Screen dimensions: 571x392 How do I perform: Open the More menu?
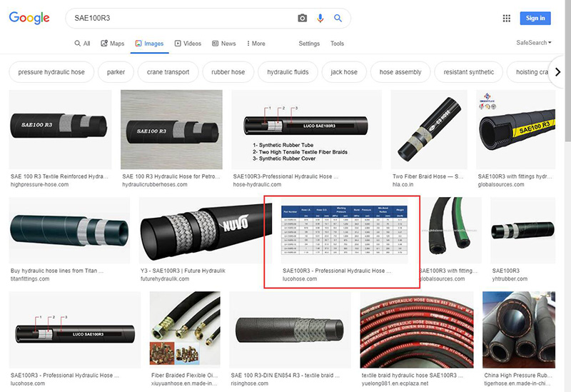pyautogui.click(x=256, y=44)
